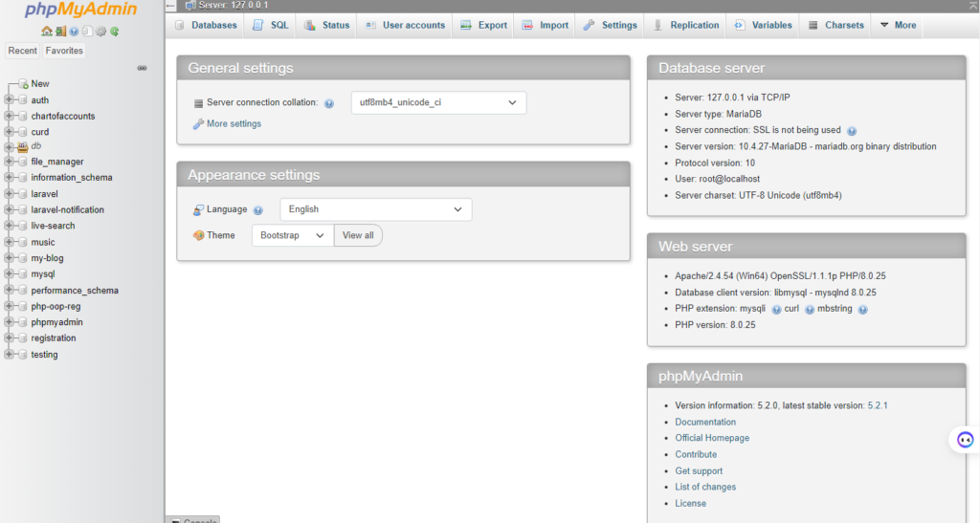This screenshot has height=523, width=980.
Task: Open MariaDB documentation page icon in sidebar
Action: point(87,32)
